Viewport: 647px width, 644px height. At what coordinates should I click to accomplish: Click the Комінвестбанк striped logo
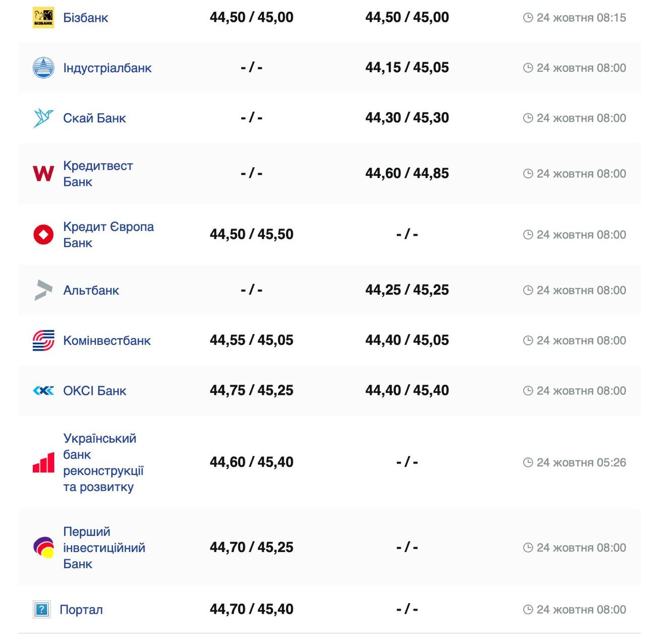point(43,340)
